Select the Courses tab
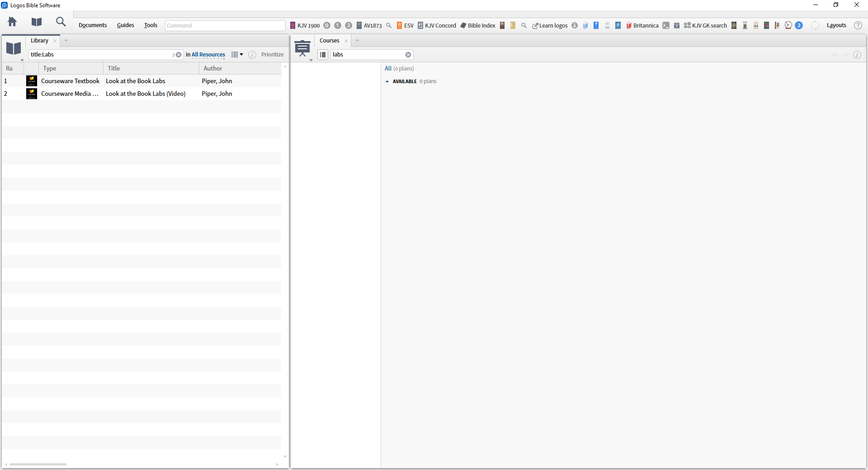Image resolution: width=868 pixels, height=470 pixels. point(329,41)
